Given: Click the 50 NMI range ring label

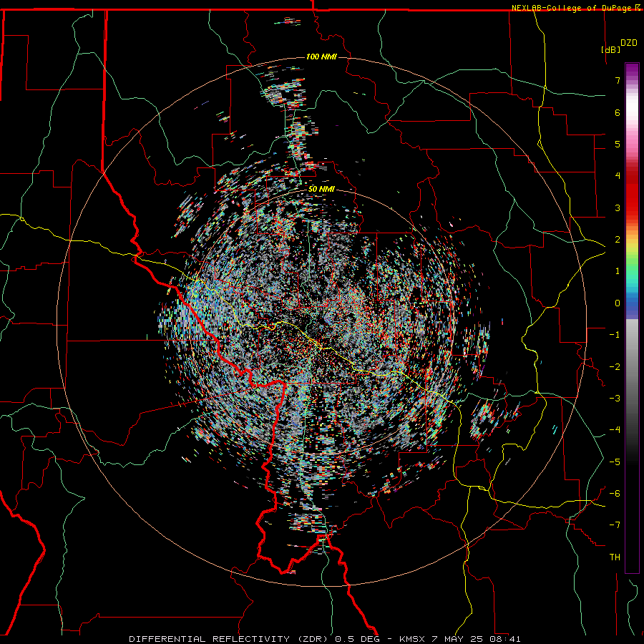Looking at the screenshot, I should pyautogui.click(x=321, y=190).
